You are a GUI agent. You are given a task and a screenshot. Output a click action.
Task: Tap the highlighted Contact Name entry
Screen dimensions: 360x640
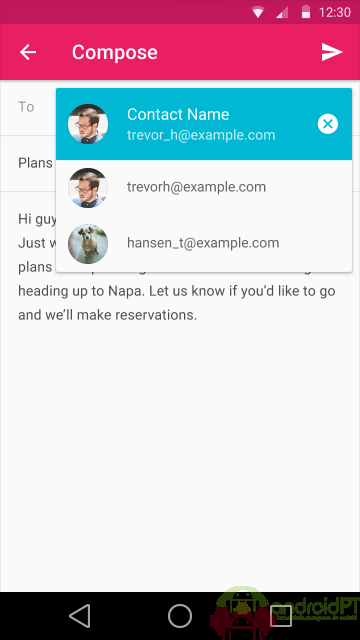coord(204,124)
